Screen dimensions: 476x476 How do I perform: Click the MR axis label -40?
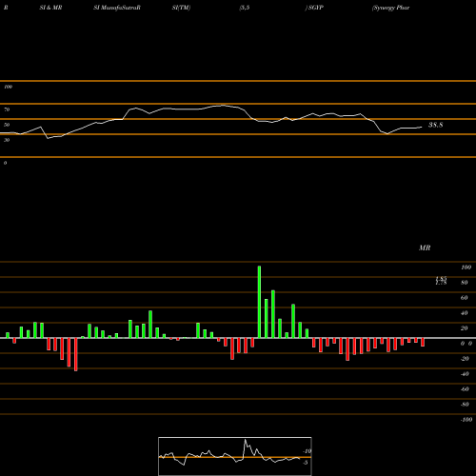point(465,374)
